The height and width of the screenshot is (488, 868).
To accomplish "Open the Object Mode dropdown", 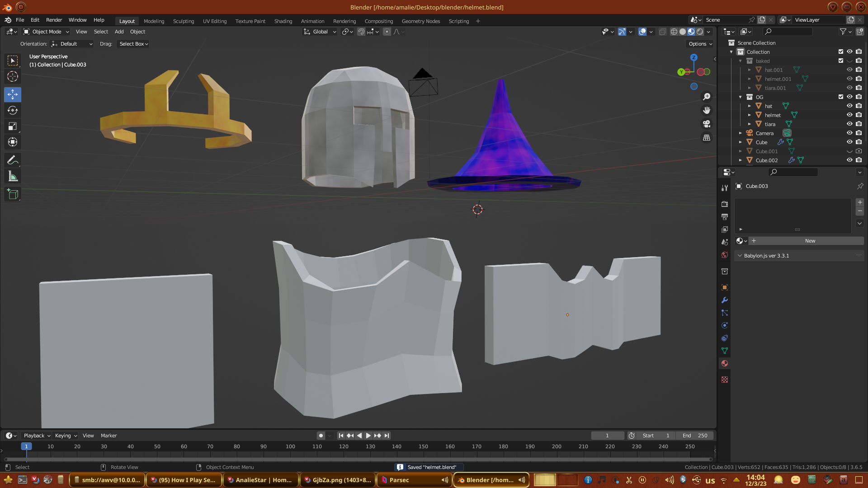I will coord(46,32).
